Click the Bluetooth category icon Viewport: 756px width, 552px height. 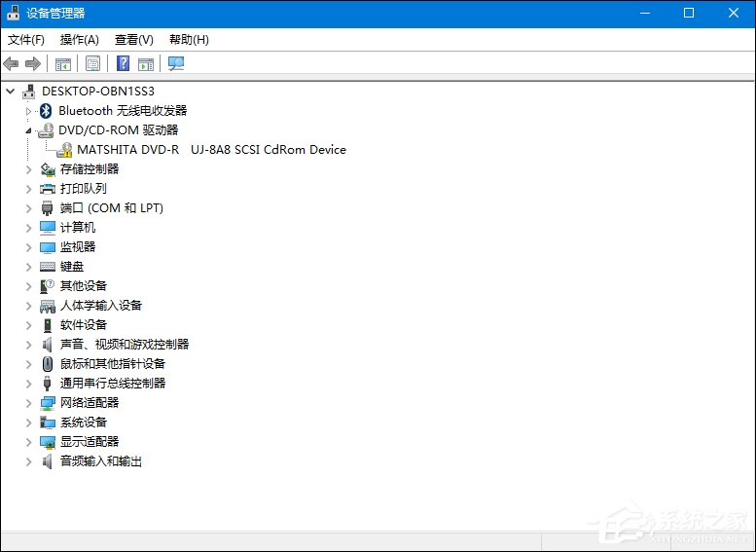tap(46, 110)
